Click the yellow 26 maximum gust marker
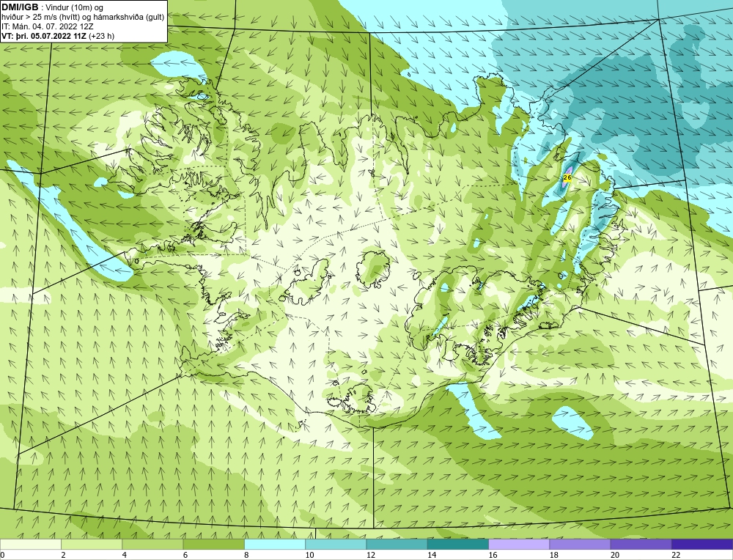The width and height of the screenshot is (733, 560). [x=567, y=177]
